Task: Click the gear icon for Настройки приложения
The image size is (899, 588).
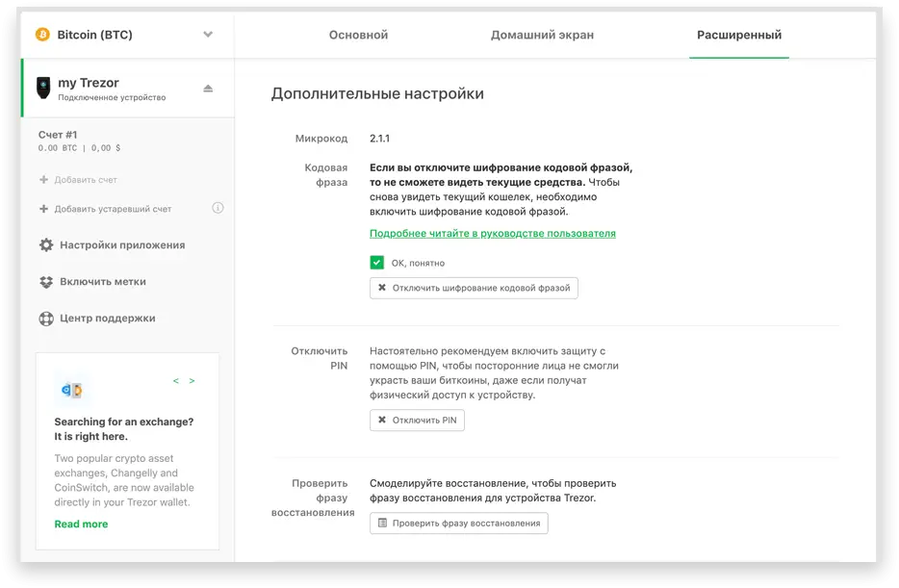Action: click(45, 245)
